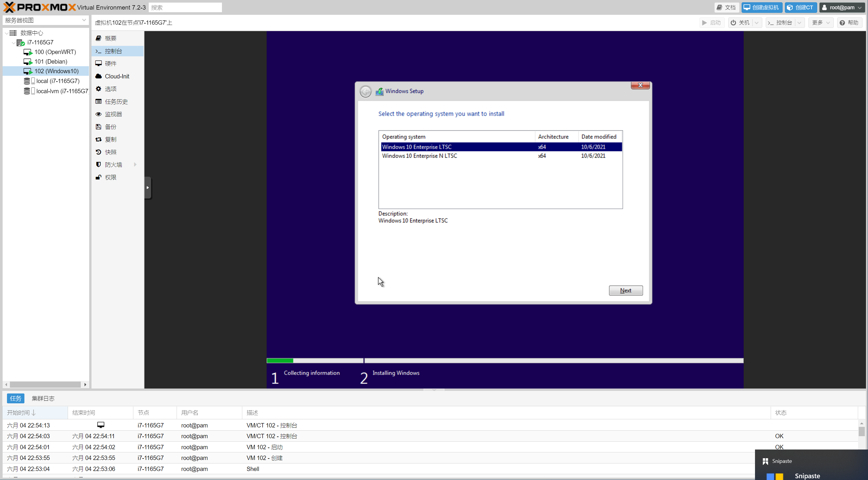868x480 pixels.
Task: Expand the console side panel arrow
Action: coord(148,188)
